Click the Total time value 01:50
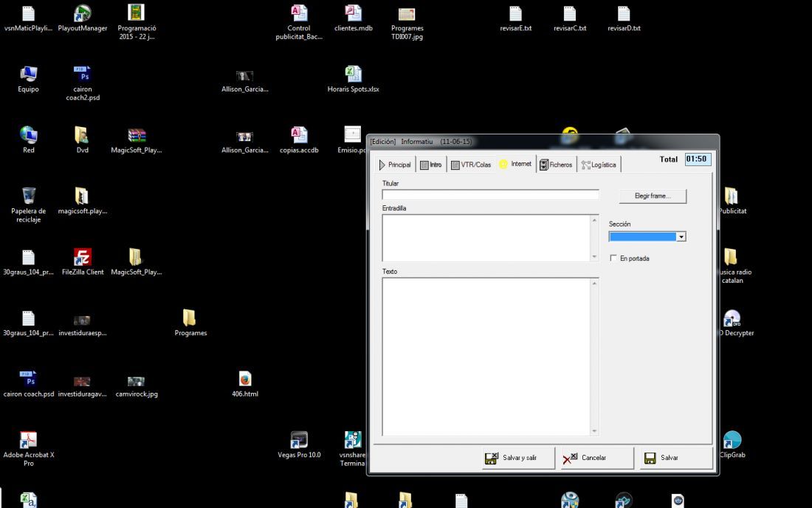Viewport: 812px width, 508px height. click(697, 159)
